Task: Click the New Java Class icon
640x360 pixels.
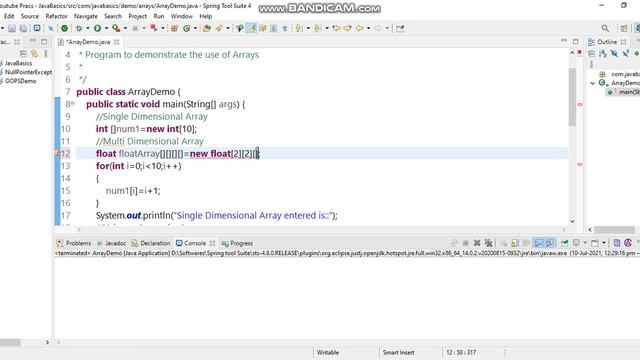Action: (187, 28)
